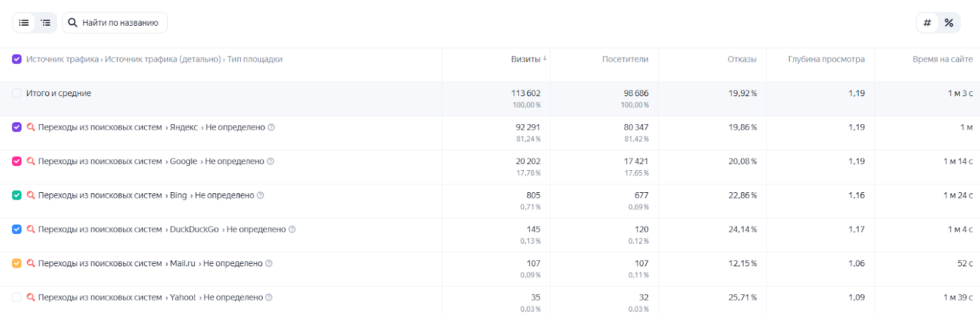The height and width of the screenshot is (314, 980).
Task: Sort by Время на сайте column
Action: 942,59
